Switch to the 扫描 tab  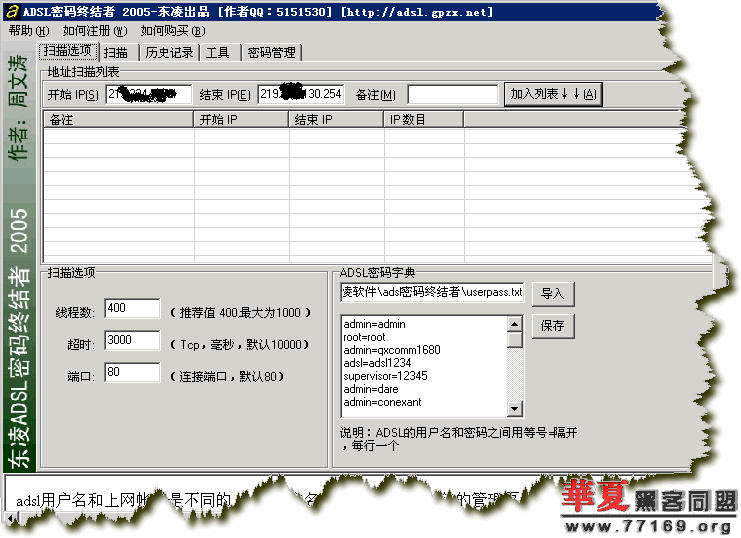click(x=116, y=52)
